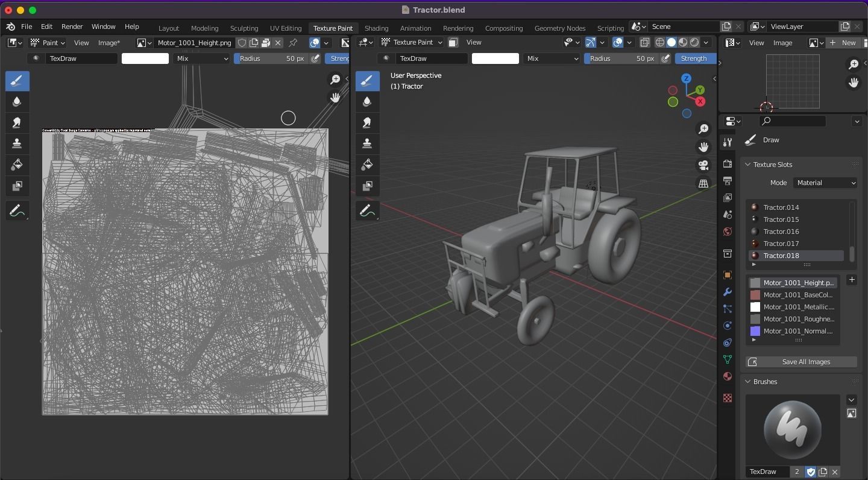Open the File menu

[x=27, y=27]
